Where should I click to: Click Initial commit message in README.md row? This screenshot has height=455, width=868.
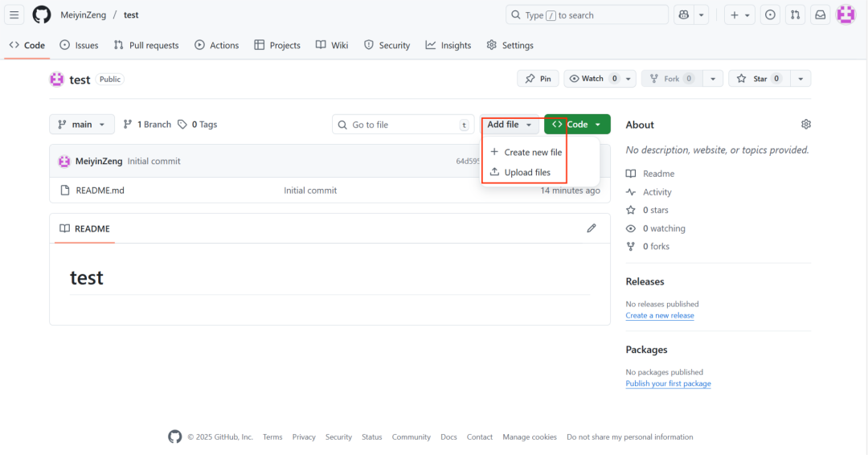(x=310, y=191)
